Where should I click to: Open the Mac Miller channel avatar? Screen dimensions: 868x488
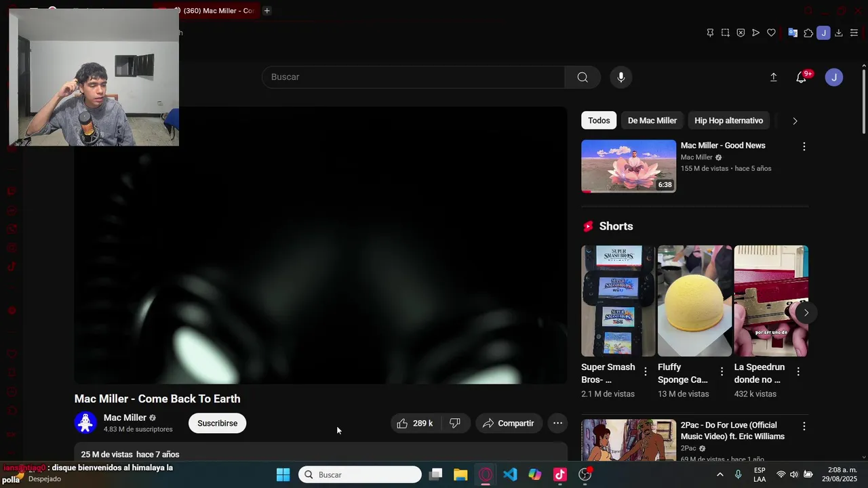click(85, 423)
